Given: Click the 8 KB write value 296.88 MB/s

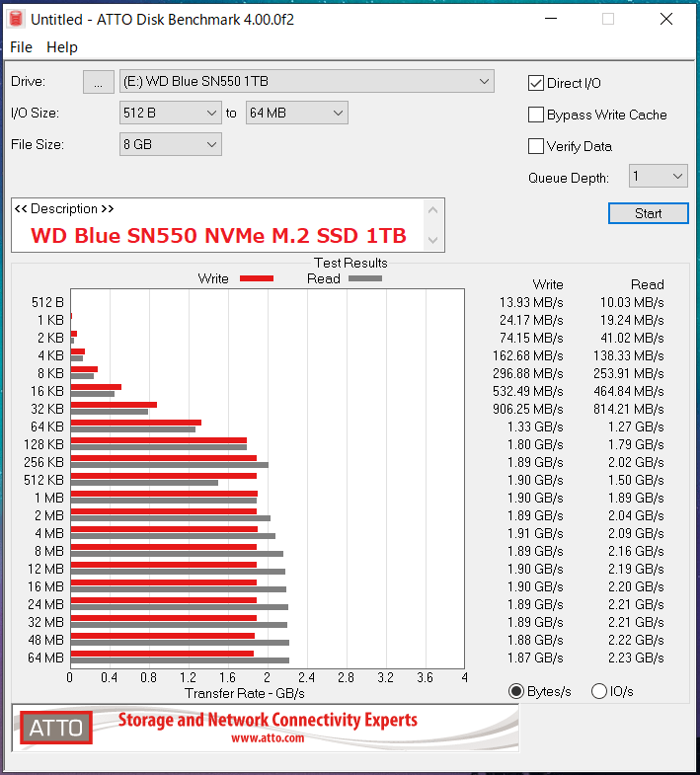Looking at the screenshot, I should [x=528, y=373].
